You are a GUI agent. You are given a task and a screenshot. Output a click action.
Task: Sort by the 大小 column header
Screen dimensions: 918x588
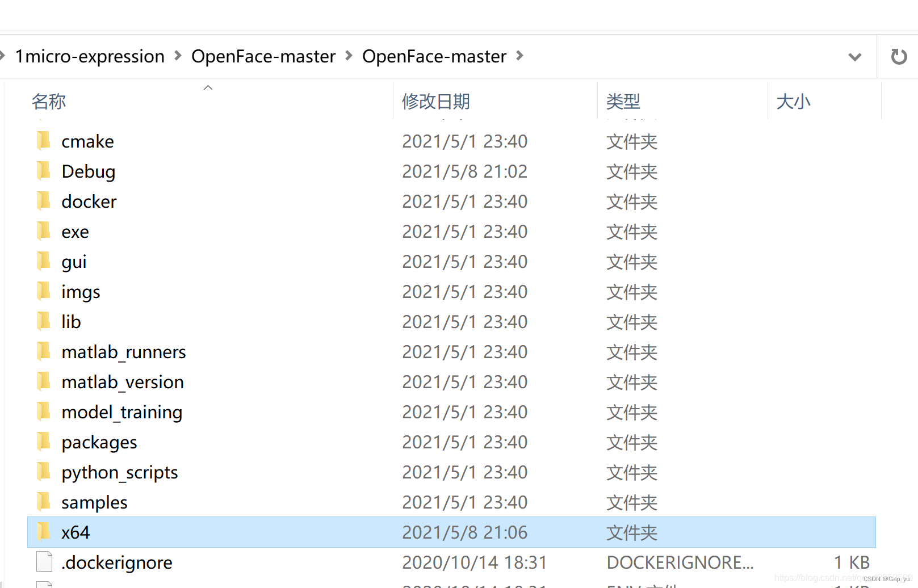(x=794, y=102)
